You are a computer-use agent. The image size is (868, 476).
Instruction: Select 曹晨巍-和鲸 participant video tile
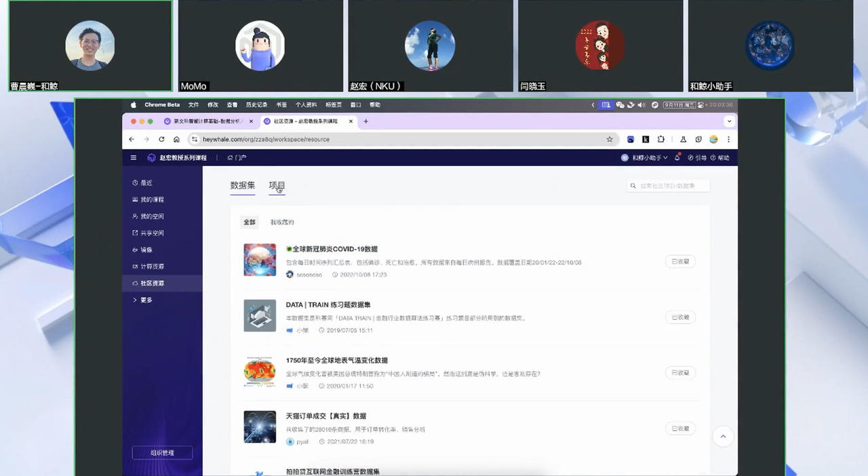(90, 46)
